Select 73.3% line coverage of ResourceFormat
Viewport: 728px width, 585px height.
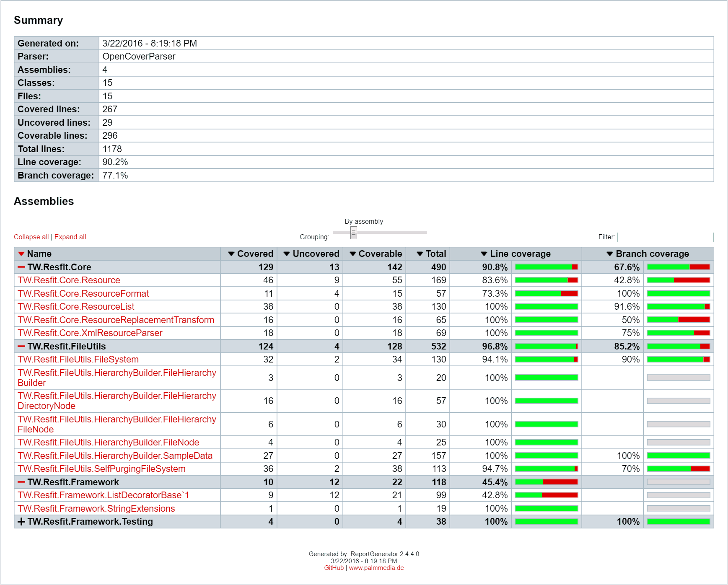(495, 294)
